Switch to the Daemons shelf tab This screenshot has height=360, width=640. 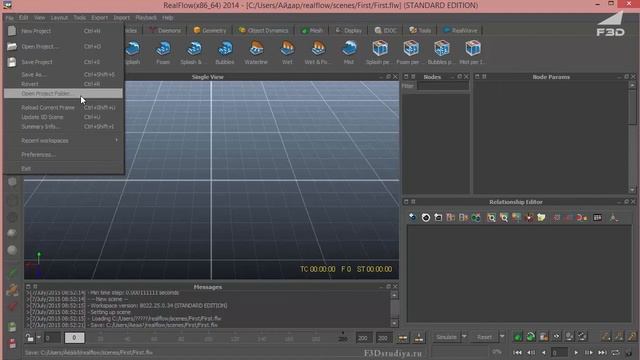(x=165, y=31)
